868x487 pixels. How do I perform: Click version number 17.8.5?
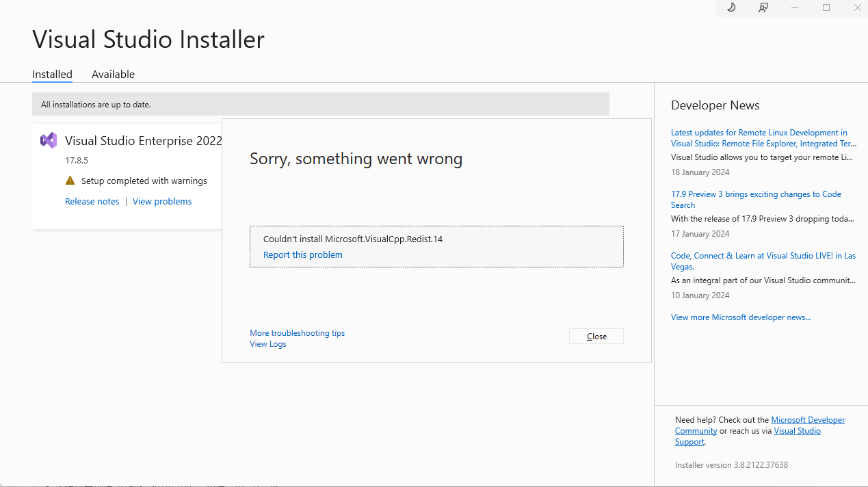coord(77,161)
